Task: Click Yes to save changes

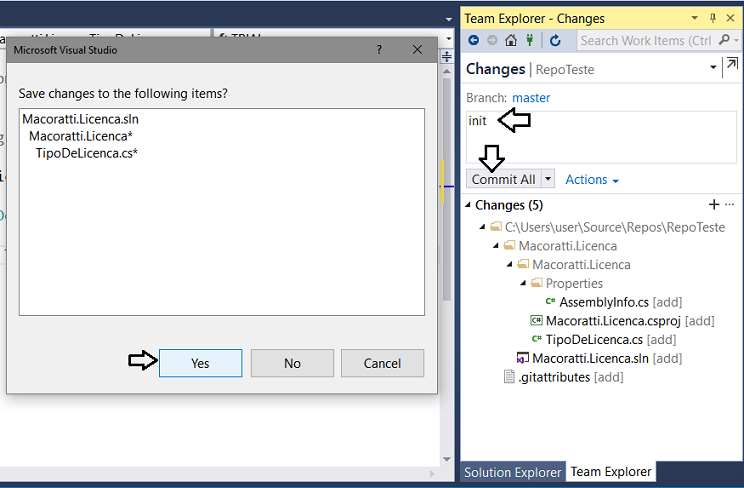Action: [200, 363]
